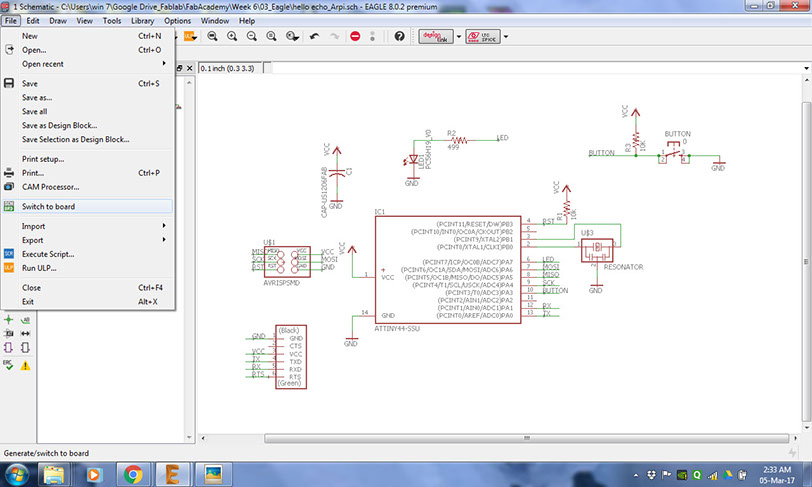Choose Exit in File menu
The image size is (812, 487).
click(x=88, y=302)
